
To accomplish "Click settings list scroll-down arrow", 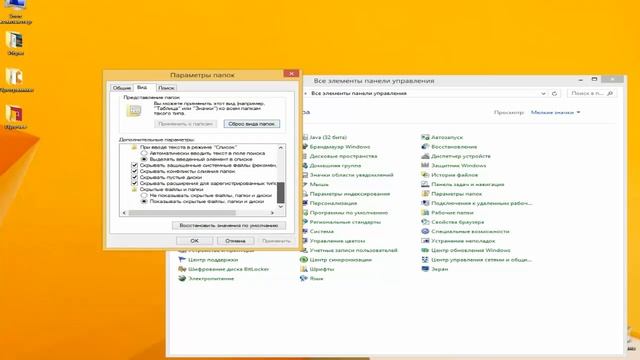I will (280, 207).
